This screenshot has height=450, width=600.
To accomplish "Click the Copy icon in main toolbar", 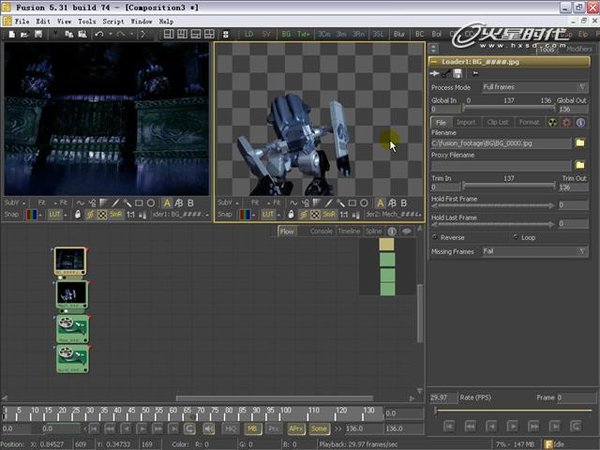I will click(69, 34).
